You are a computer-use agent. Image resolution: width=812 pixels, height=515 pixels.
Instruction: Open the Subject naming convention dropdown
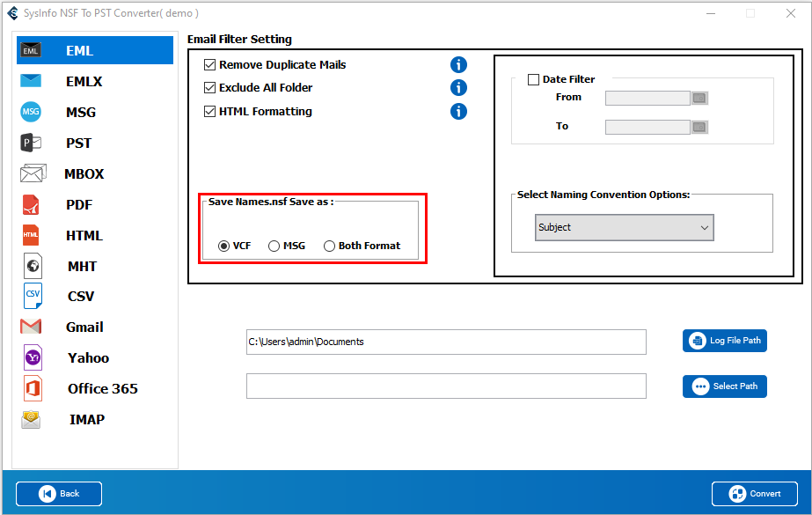tap(624, 227)
